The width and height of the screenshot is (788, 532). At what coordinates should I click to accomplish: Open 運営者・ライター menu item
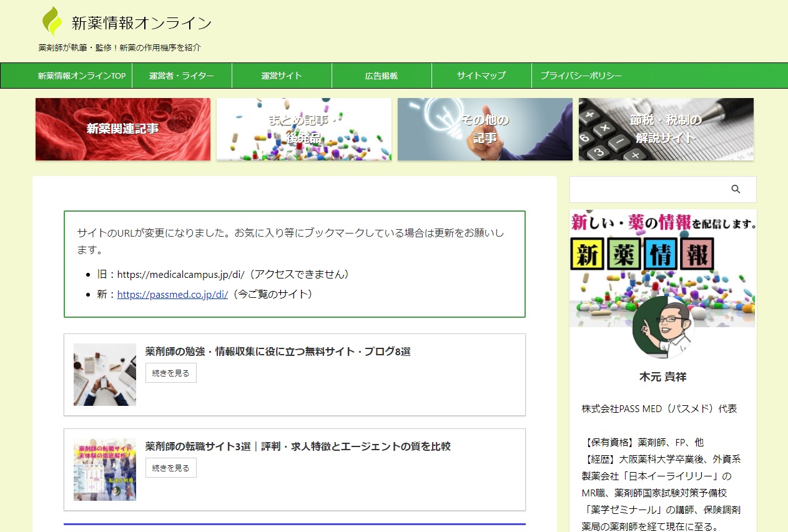tap(182, 76)
